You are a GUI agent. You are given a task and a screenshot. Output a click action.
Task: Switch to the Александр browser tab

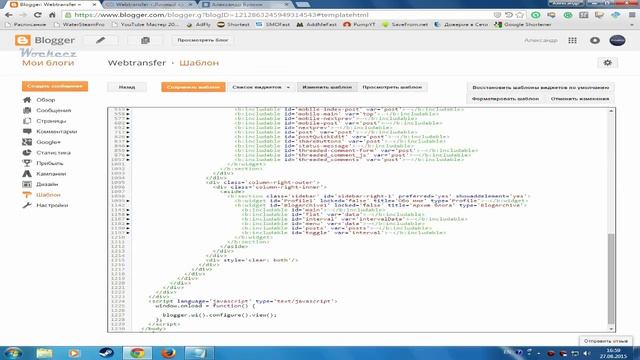[x=246, y=4]
